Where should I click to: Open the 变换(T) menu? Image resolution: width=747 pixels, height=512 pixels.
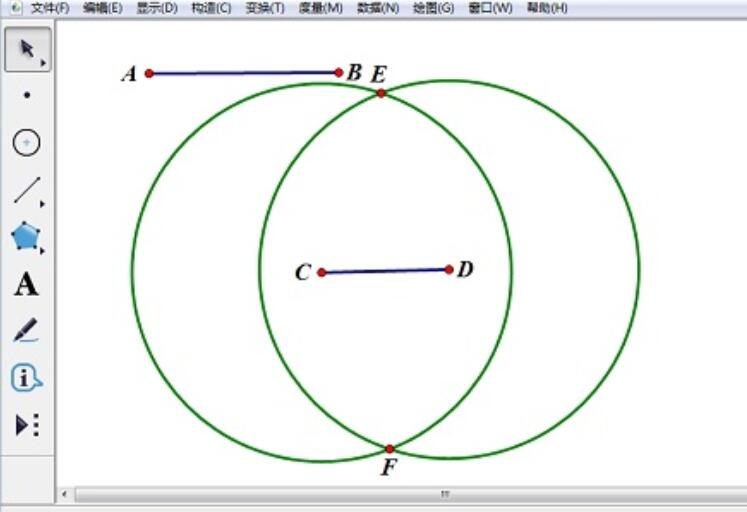pos(265,8)
